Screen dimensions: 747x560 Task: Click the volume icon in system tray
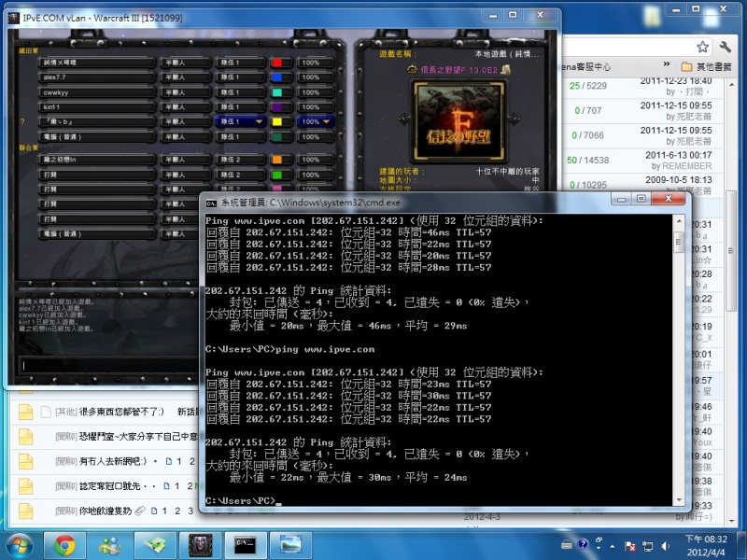click(x=663, y=545)
